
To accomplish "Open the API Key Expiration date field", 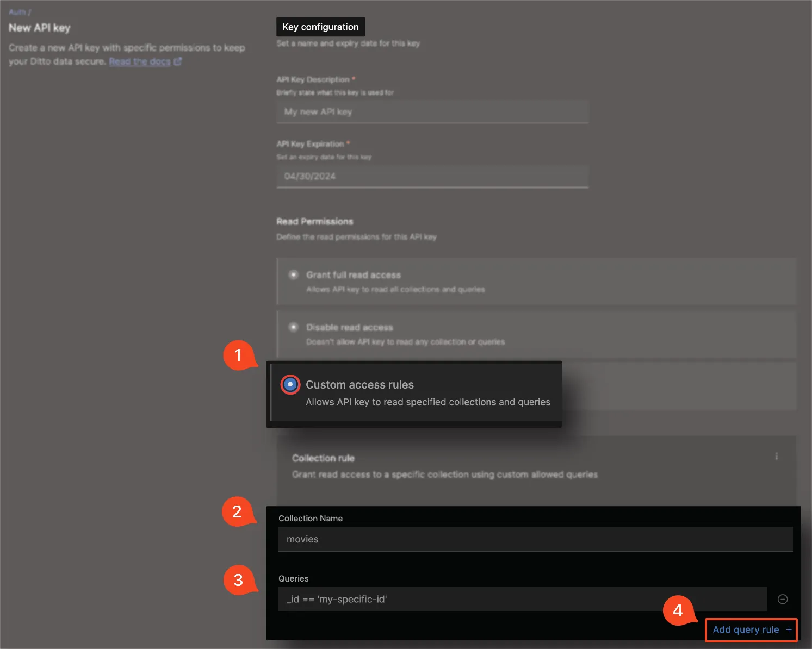I will click(x=432, y=177).
